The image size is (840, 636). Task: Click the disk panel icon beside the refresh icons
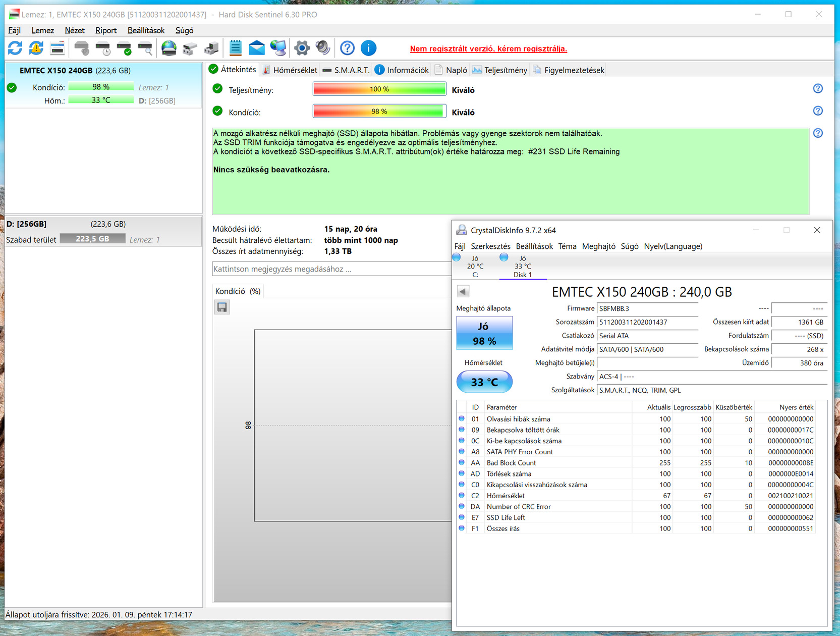[58, 48]
